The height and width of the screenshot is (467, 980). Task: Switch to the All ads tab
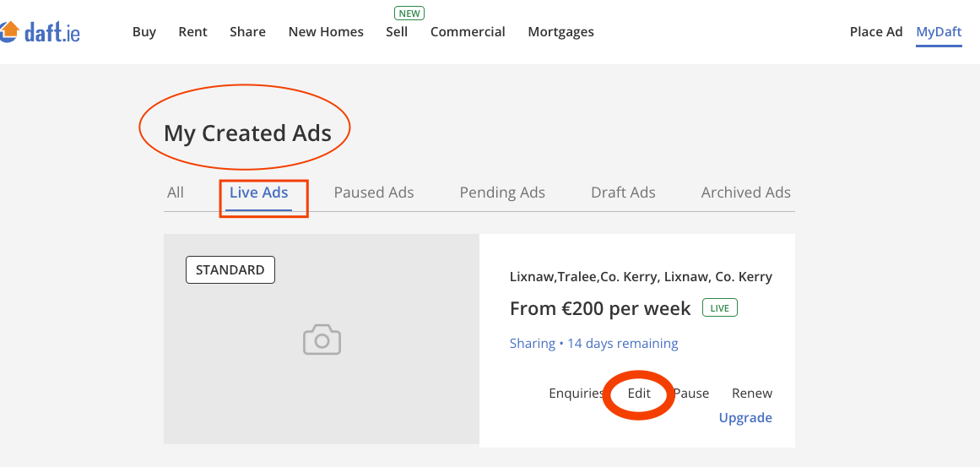[176, 193]
